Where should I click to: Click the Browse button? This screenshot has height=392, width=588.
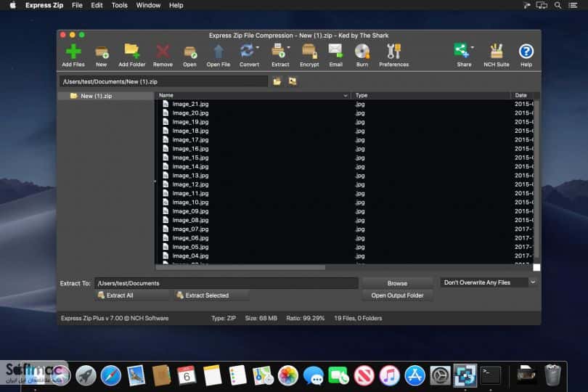[398, 283]
